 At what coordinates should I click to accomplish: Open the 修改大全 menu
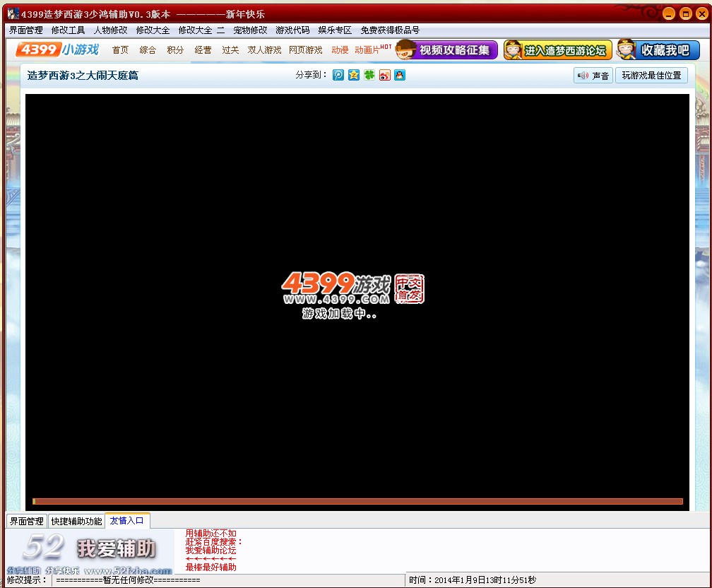153,30
